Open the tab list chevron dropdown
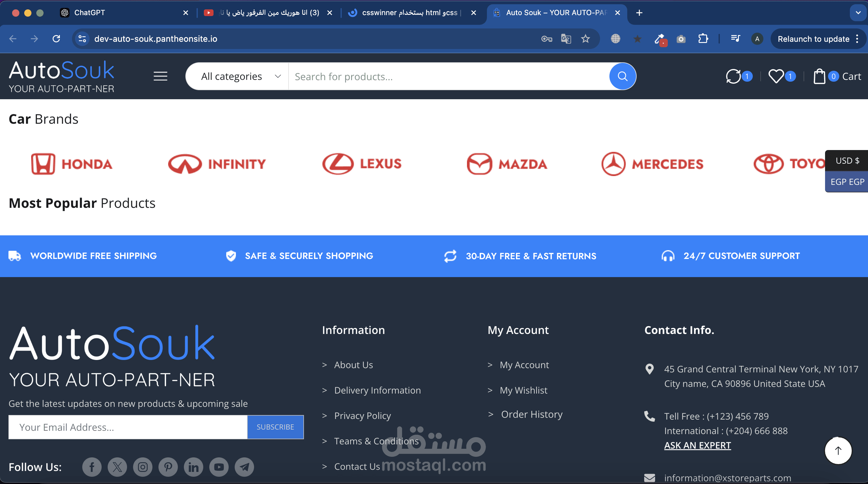This screenshot has height=484, width=868. [x=858, y=13]
